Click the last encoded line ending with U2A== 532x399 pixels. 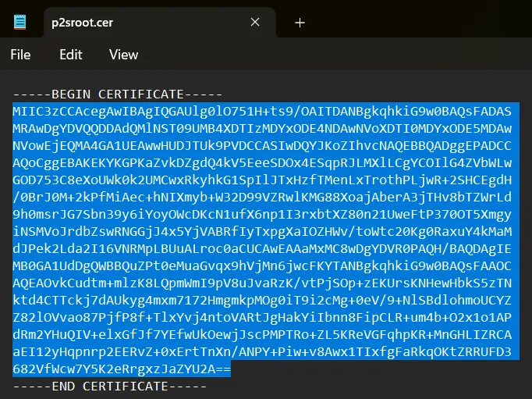tap(122, 369)
